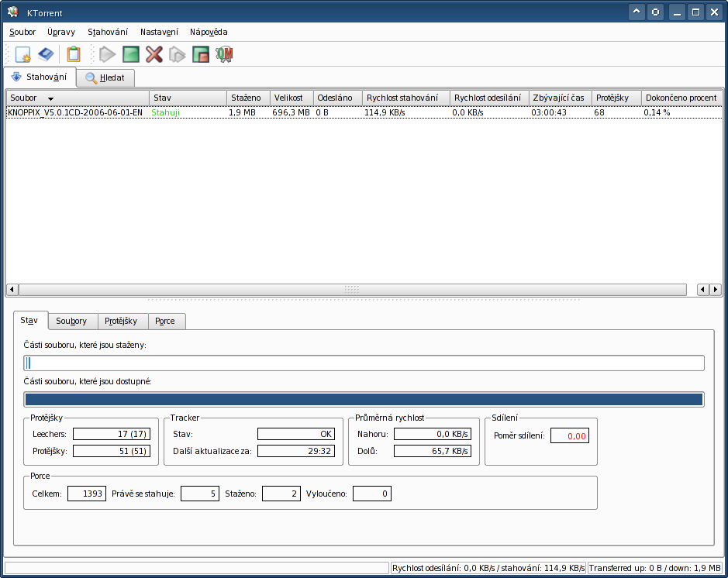This screenshot has width=728, height=578.
Task: Select the lower Stav detail tab
Action: [x=31, y=321]
